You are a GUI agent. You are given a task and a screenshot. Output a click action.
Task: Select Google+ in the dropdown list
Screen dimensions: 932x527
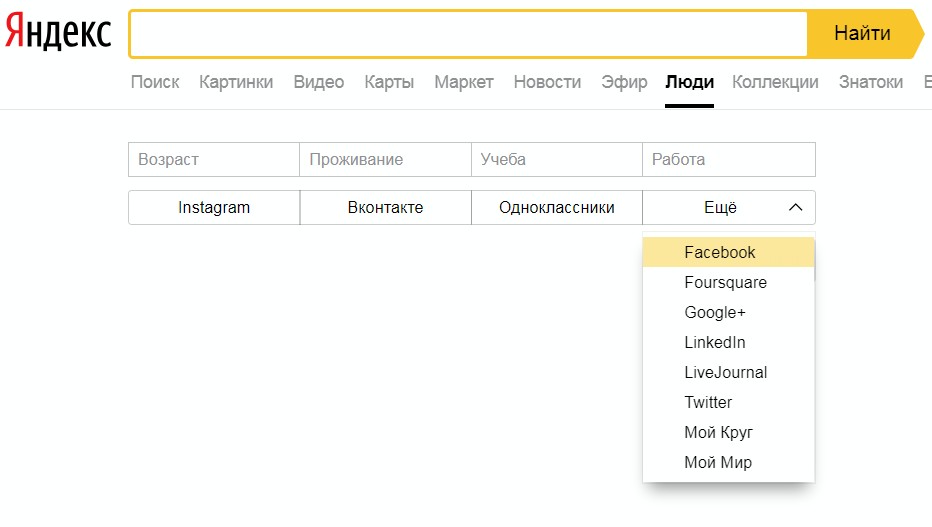(x=728, y=313)
